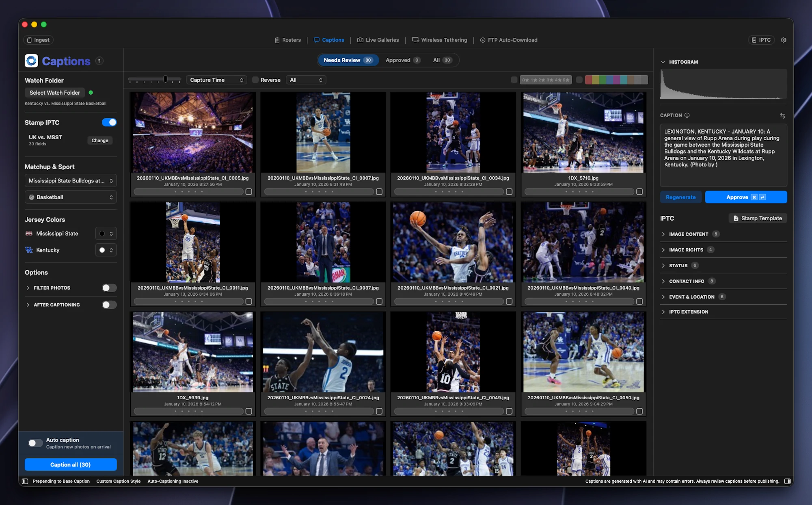Check the select box for 1DX_5716.jpg
This screenshot has width=812, height=505.
639,192
